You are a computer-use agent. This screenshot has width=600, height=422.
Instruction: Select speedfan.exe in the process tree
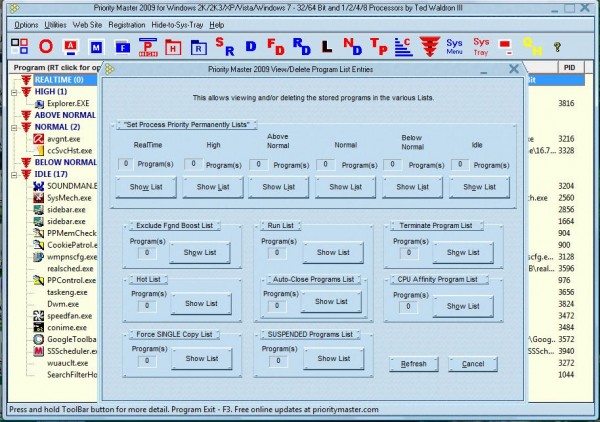tap(63, 316)
